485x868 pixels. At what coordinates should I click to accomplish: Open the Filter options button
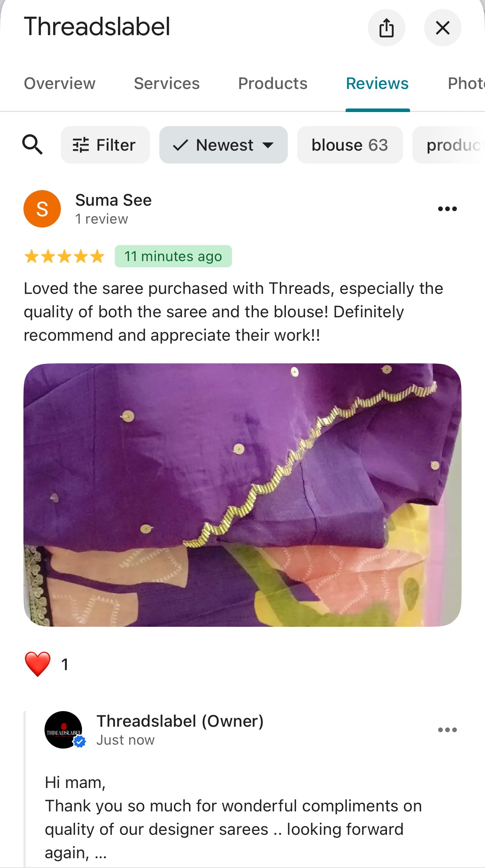pyautogui.click(x=105, y=145)
